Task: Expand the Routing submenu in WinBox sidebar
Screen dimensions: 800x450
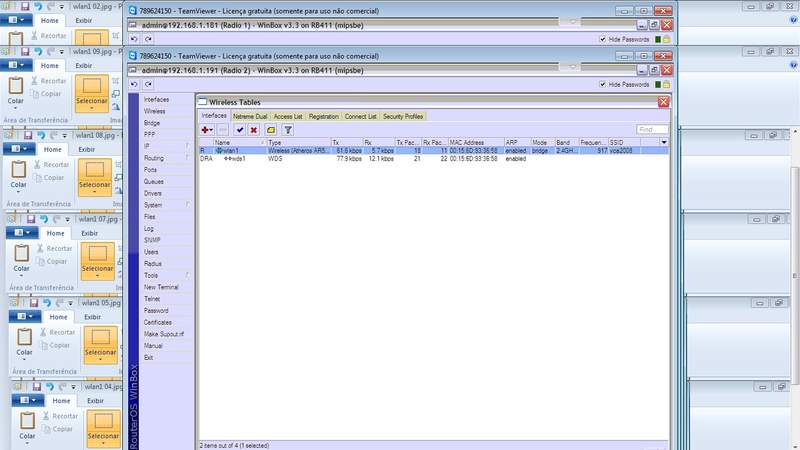Action: pos(166,158)
